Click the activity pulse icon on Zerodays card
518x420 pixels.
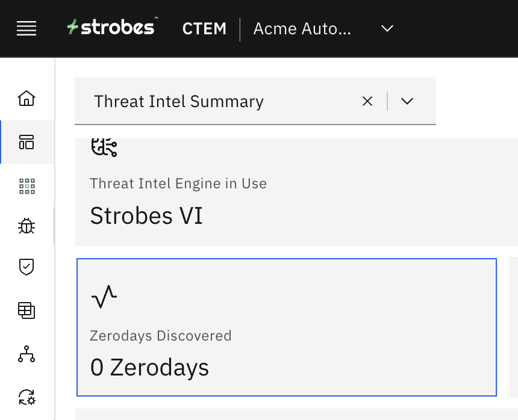tap(104, 297)
